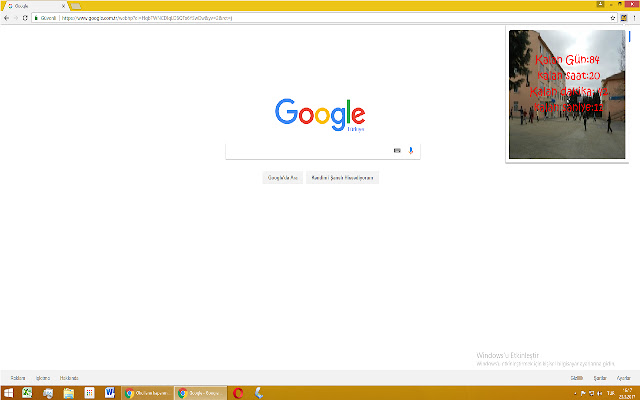
Task: Launch Opera from the taskbar
Action: pyautogui.click(x=238, y=393)
